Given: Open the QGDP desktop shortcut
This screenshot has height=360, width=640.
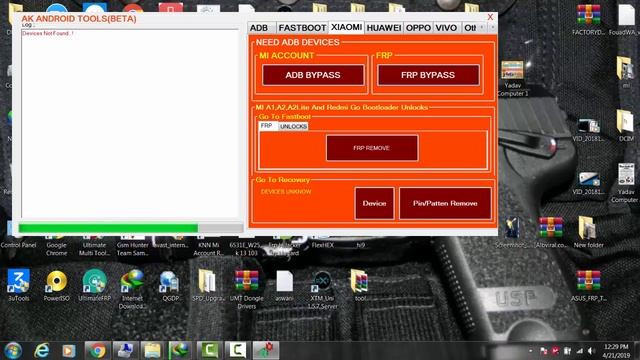Looking at the screenshot, I should [x=170, y=285].
